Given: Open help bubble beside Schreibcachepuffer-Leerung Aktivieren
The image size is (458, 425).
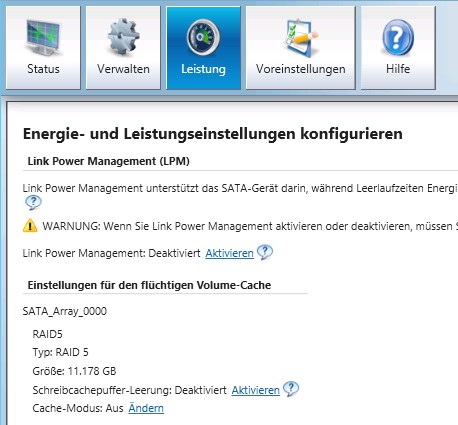Looking at the screenshot, I should (291, 389).
